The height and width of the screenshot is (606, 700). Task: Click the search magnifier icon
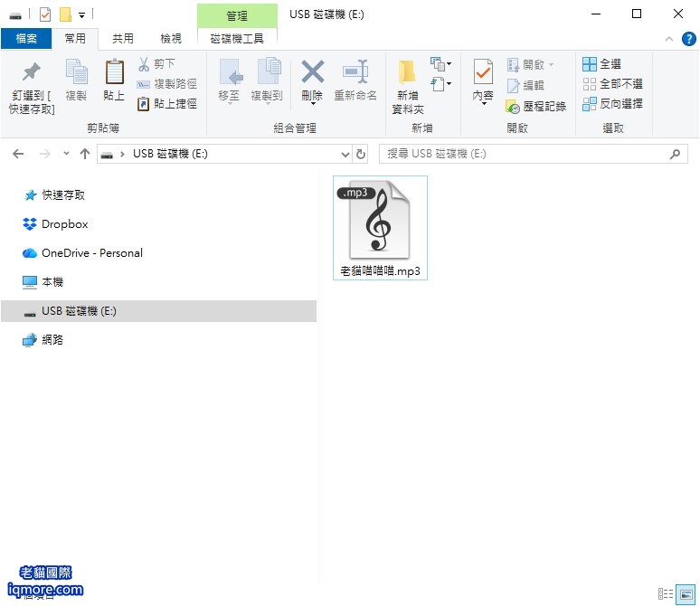coord(675,154)
